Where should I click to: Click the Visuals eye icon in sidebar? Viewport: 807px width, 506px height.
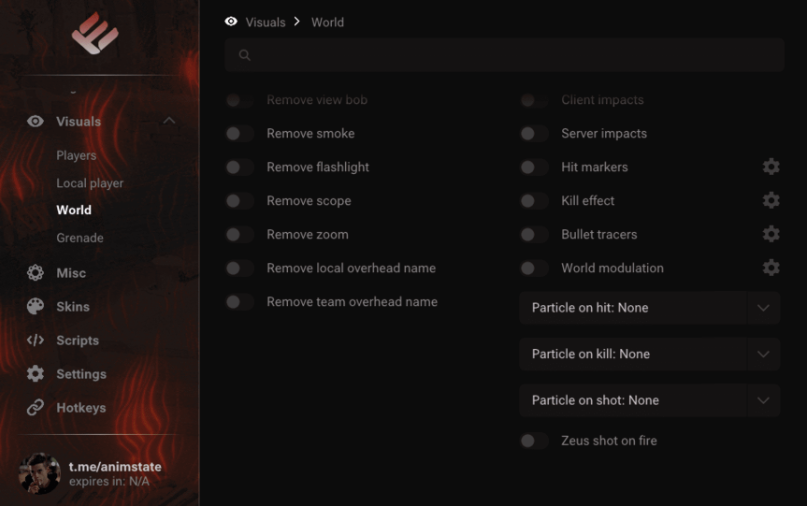[x=35, y=121]
